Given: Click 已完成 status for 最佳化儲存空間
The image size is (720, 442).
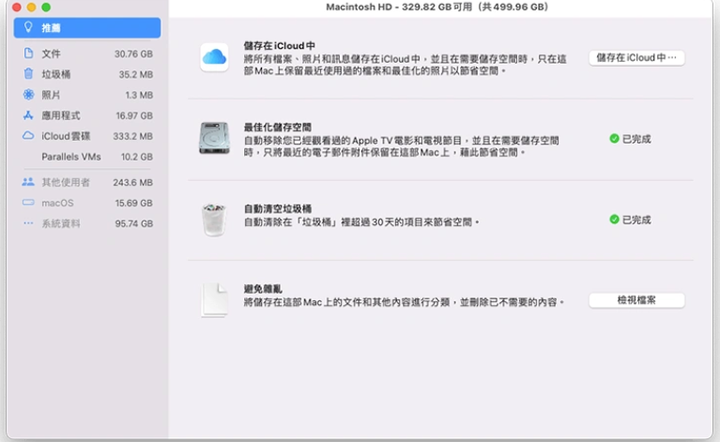Looking at the screenshot, I should (636, 139).
